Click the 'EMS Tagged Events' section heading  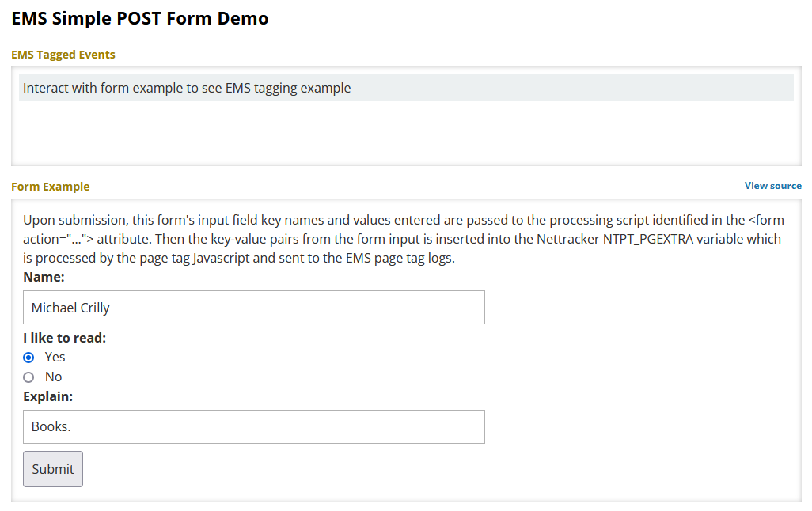click(x=63, y=54)
